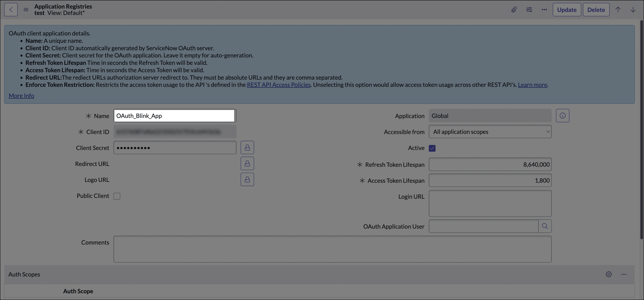Click the Auth Scope column header
The image size is (644, 300).
coord(78,291)
